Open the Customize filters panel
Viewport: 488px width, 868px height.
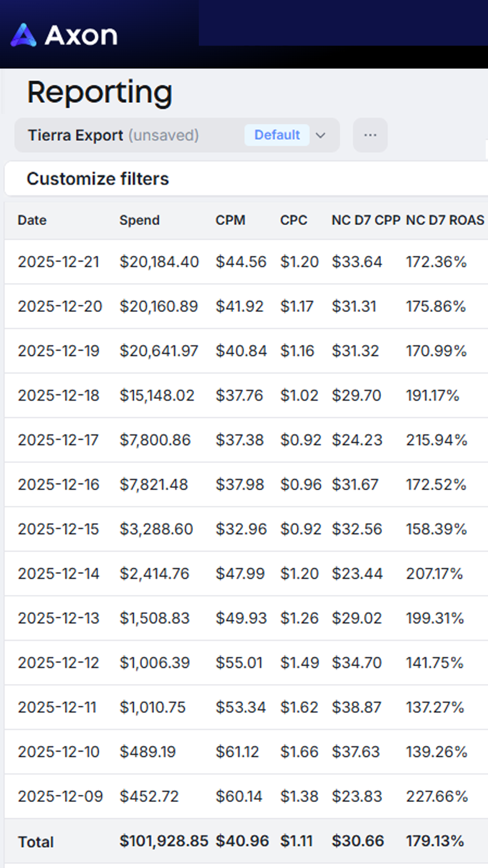click(98, 179)
